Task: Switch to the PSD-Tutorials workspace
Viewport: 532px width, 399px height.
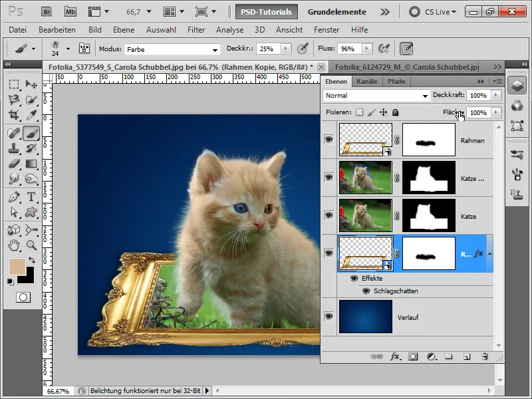Action: pyautogui.click(x=267, y=12)
